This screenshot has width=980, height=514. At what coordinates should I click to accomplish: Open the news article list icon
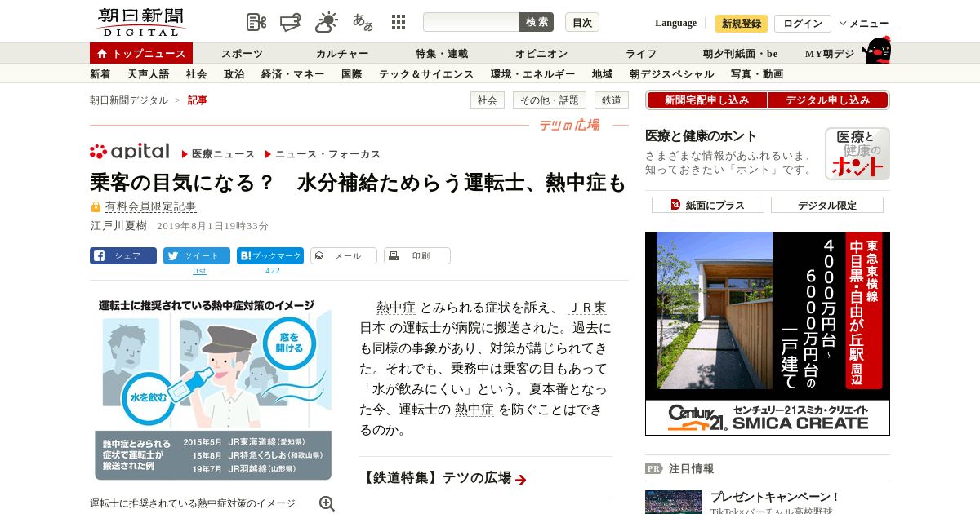point(256,22)
